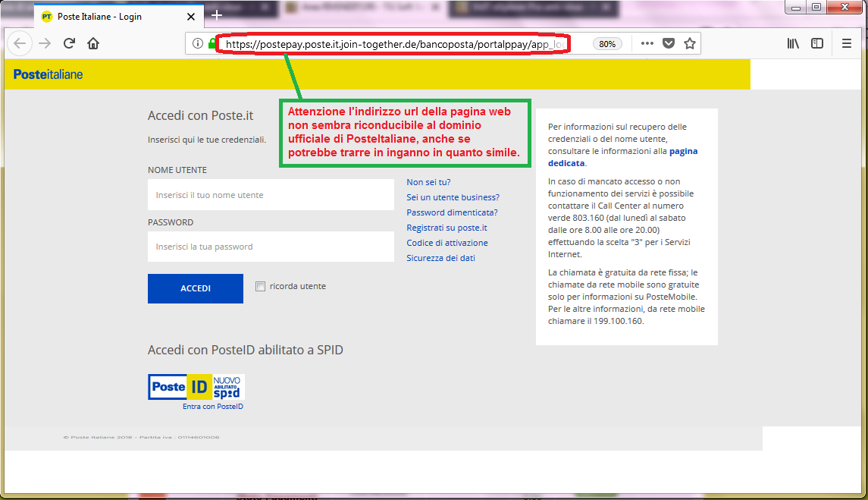868x500 pixels.
Task: Open page actions three-dot menu
Action: click(647, 43)
